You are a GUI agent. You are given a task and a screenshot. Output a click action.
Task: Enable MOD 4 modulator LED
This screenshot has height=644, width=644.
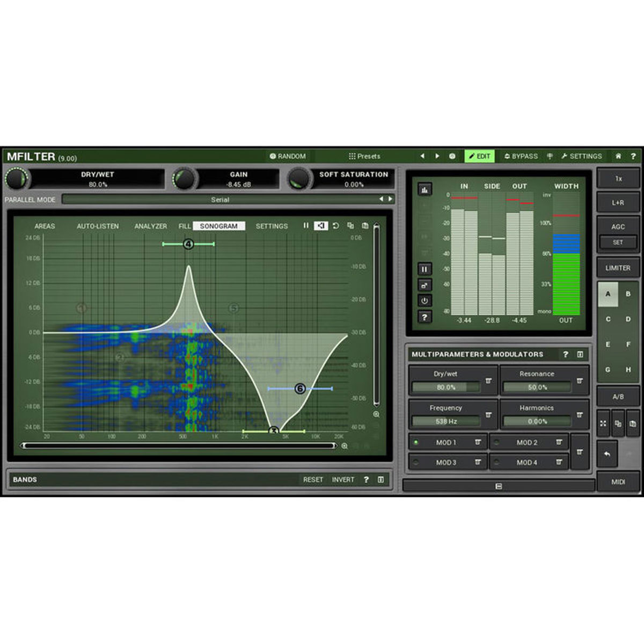496,462
